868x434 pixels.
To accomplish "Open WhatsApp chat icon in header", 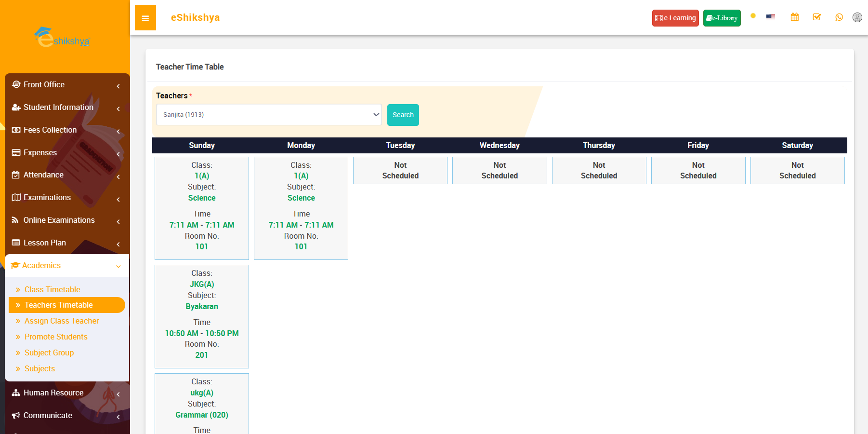I will click(x=839, y=17).
